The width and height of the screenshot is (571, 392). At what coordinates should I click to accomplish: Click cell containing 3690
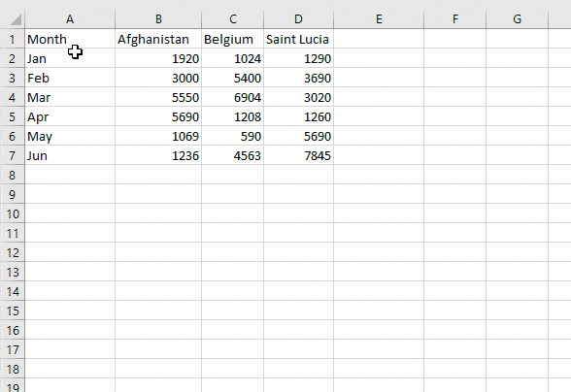click(299, 78)
